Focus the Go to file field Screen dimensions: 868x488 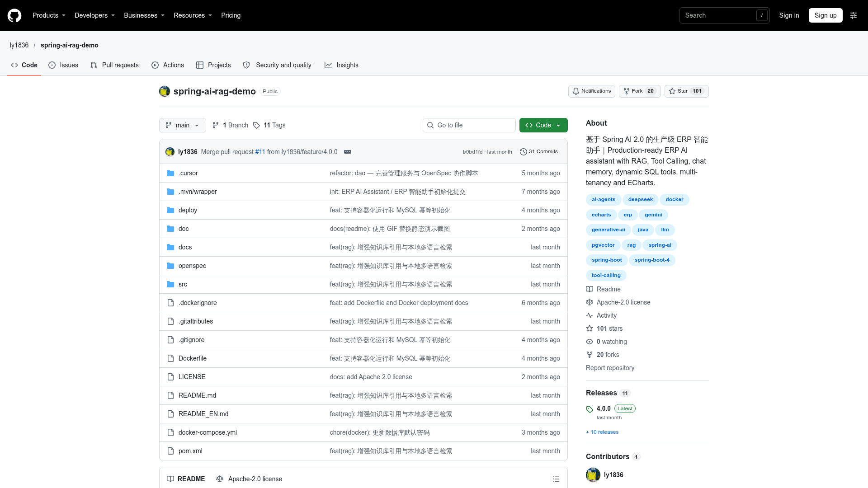469,125
